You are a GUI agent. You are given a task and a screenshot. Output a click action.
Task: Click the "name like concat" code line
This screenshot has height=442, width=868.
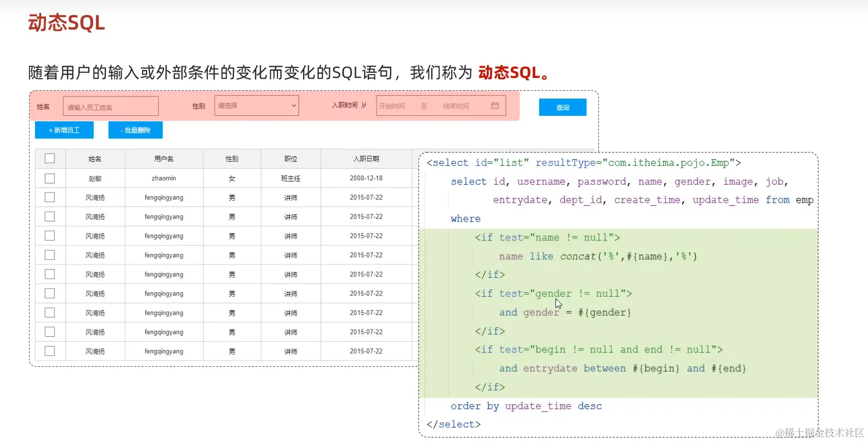[x=598, y=256]
